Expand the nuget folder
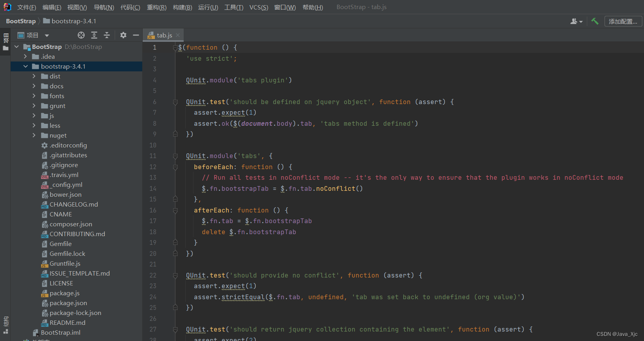The width and height of the screenshot is (644, 341). click(34, 135)
